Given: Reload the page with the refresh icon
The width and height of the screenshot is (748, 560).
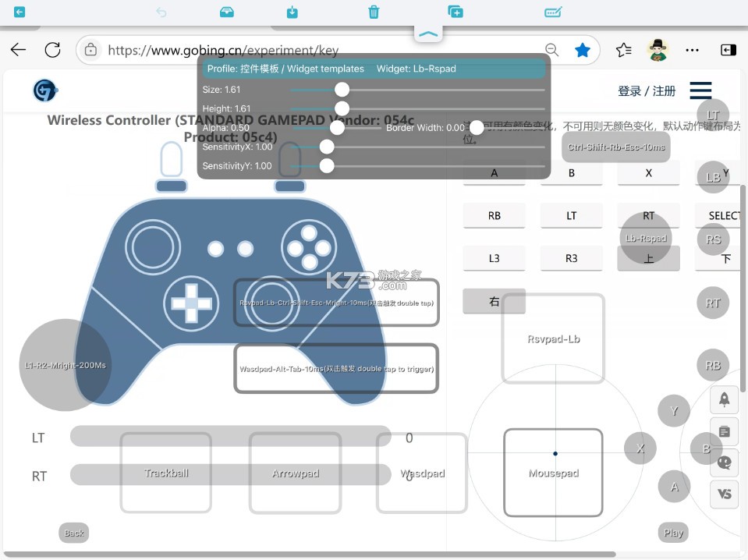Looking at the screenshot, I should [x=52, y=50].
